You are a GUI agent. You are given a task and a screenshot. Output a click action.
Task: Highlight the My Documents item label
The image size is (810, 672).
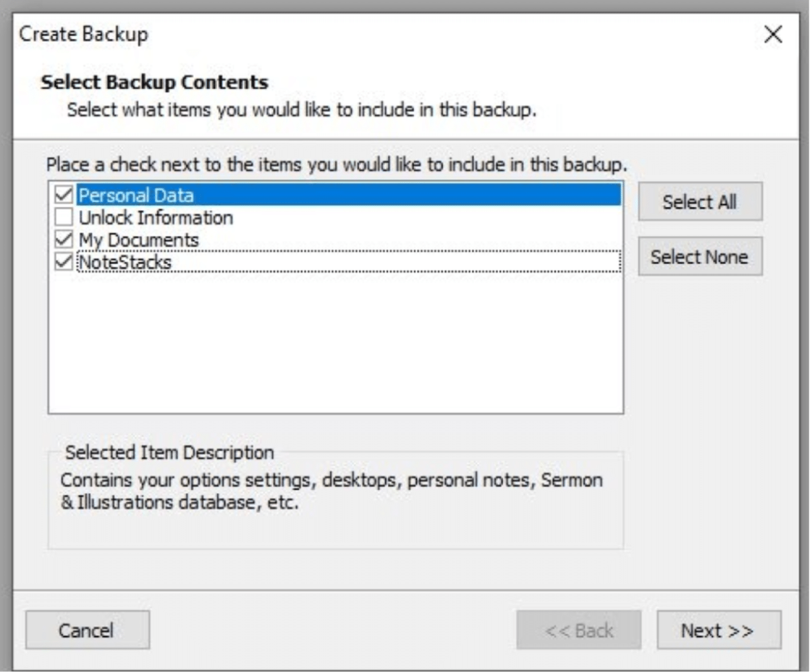tap(139, 240)
